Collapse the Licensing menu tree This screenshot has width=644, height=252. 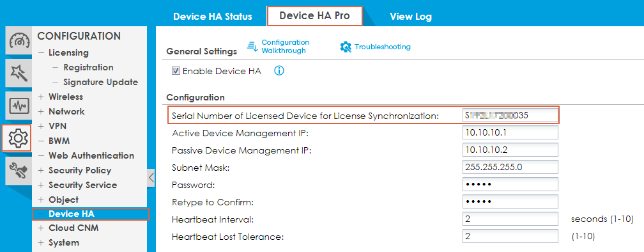[x=41, y=53]
